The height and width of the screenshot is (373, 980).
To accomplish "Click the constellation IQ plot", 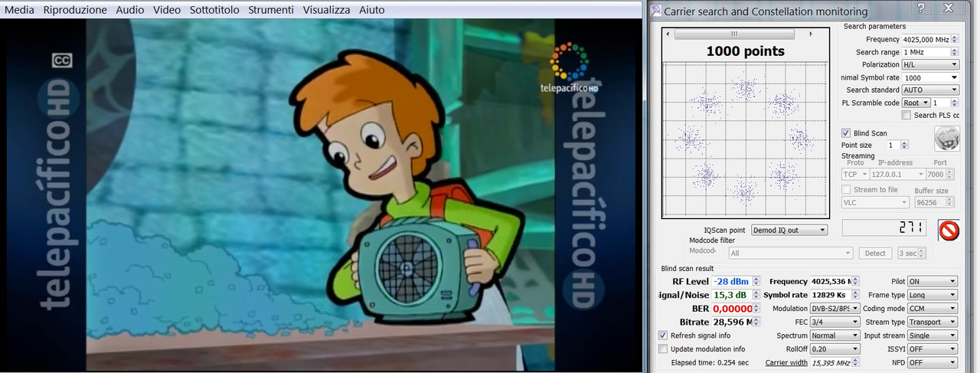I will pos(746,139).
